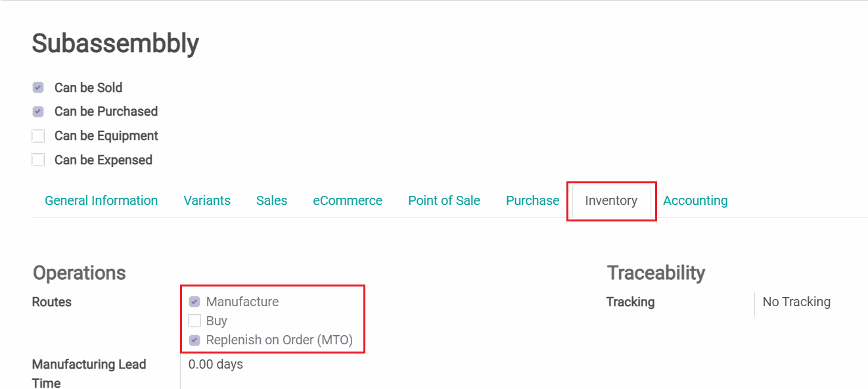Select the eCommerce tab
Viewport: 868px width, 389px height.
click(x=348, y=201)
